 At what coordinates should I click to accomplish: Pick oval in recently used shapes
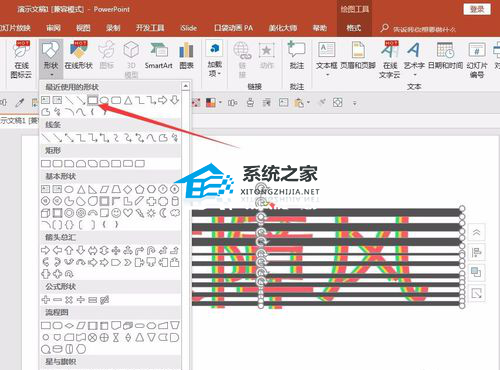[104, 100]
